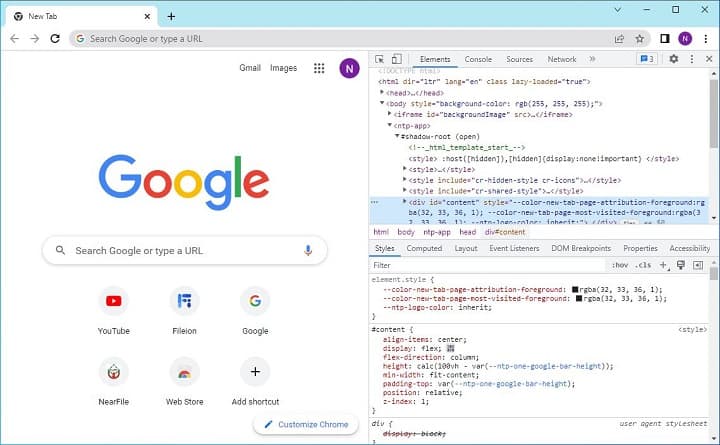The height and width of the screenshot is (445, 720).
Task: Click the voice search microphone
Action: 308,251
